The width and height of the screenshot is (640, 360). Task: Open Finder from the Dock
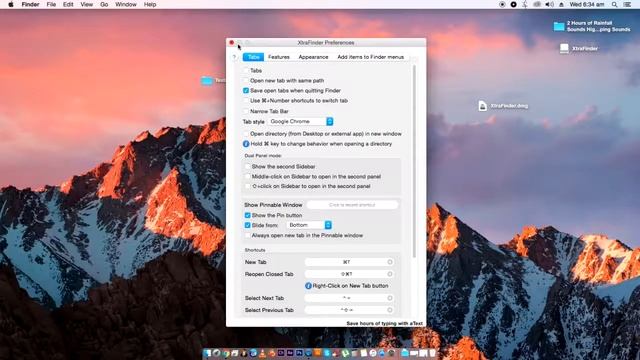(207, 353)
